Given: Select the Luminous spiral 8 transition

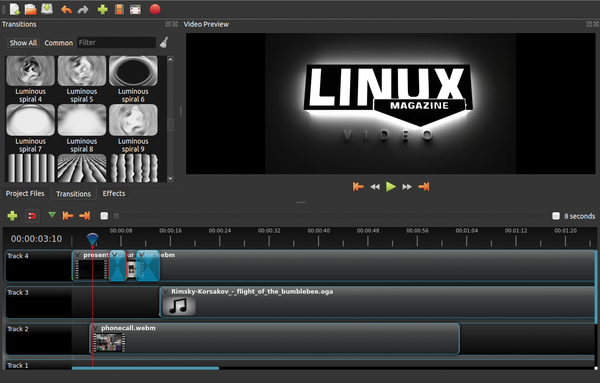Looking at the screenshot, I should [x=82, y=129].
